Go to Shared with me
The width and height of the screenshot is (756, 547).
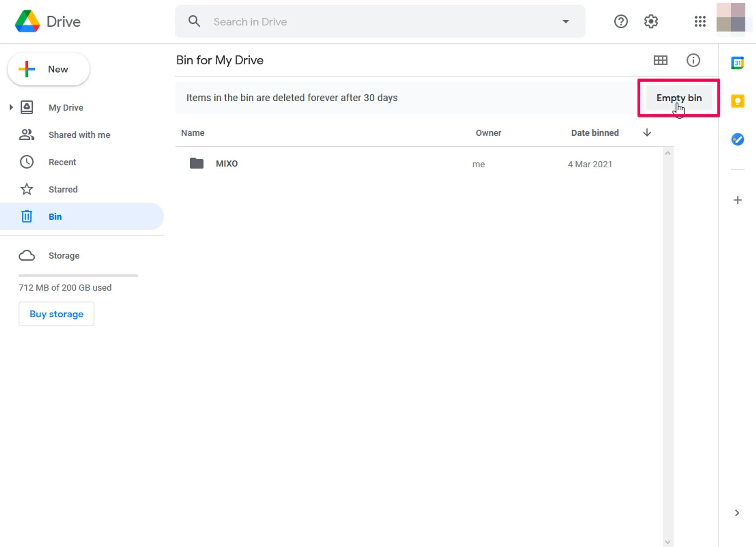79,135
